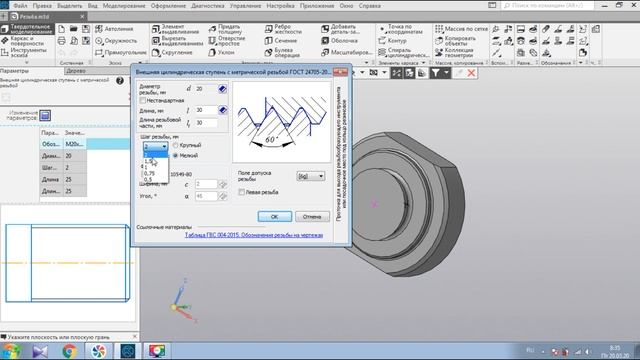Click the KOMPAS-3D taskbar icon
Image resolution: width=640 pixels, height=360 pixels.
[x=128, y=351]
